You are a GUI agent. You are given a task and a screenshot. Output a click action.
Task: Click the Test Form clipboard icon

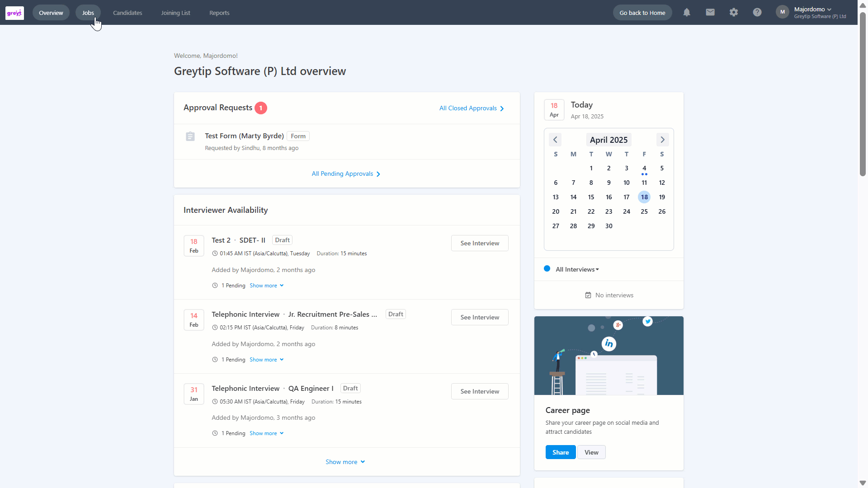pyautogui.click(x=190, y=136)
